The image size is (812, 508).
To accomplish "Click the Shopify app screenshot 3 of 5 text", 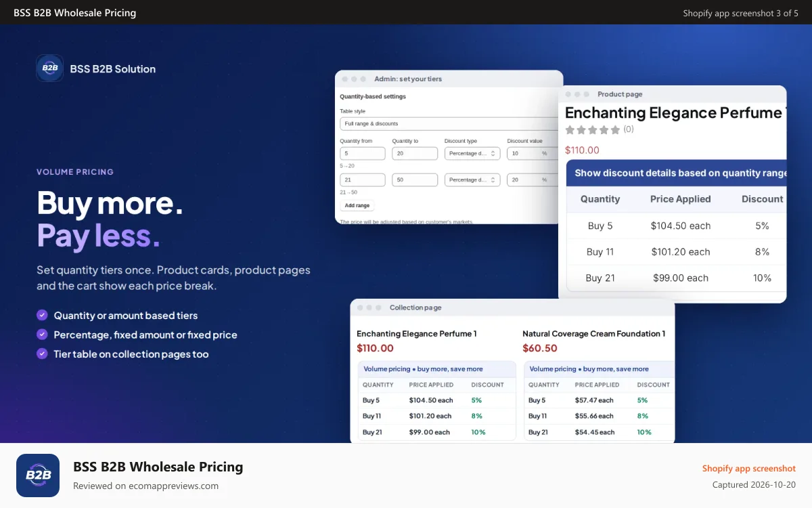I will coord(740,13).
